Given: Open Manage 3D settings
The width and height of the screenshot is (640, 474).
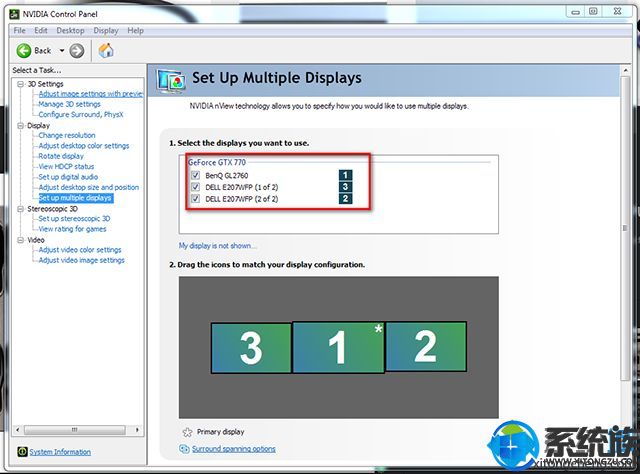Looking at the screenshot, I should [69, 104].
